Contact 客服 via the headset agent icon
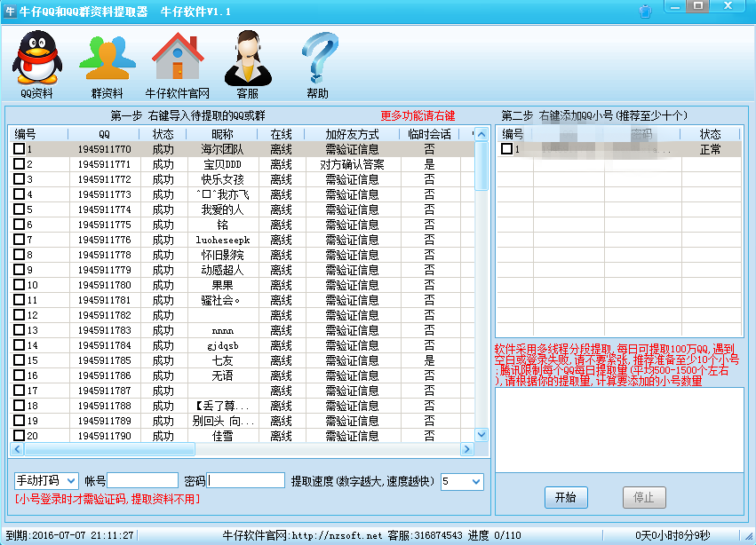This screenshot has width=756, height=545. 248,64
